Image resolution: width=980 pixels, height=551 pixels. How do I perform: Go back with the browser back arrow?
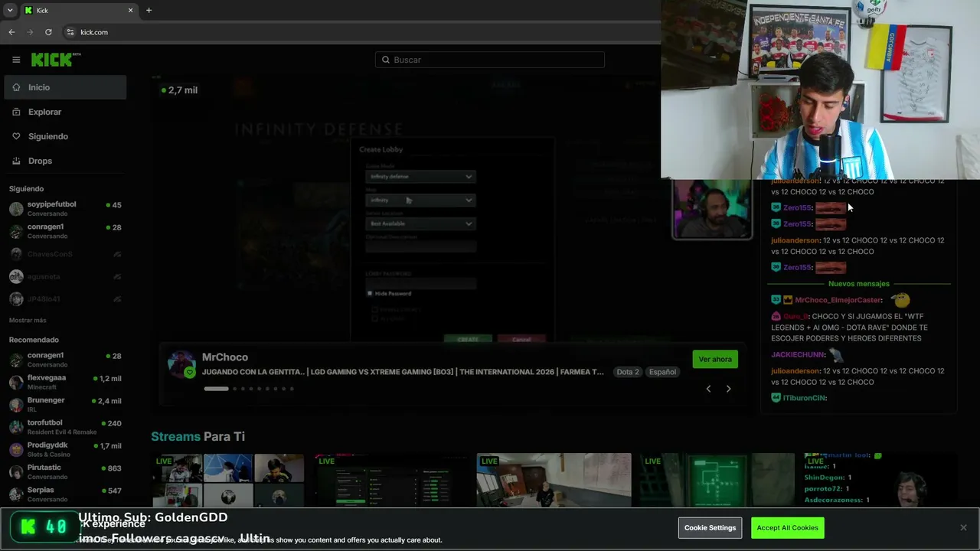11,32
